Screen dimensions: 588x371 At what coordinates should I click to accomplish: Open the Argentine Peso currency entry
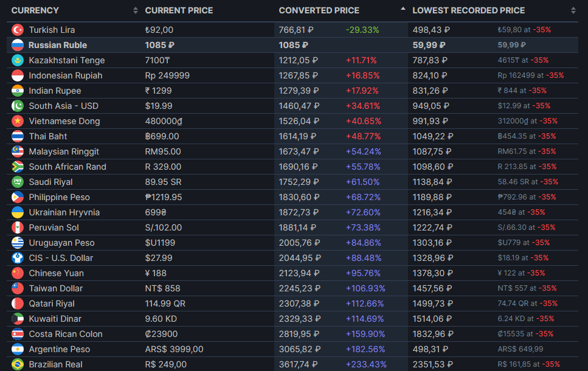pyautogui.click(x=59, y=349)
